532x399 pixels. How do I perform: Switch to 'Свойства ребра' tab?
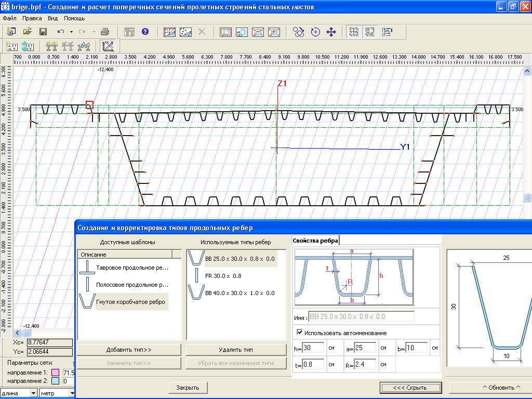click(x=315, y=240)
